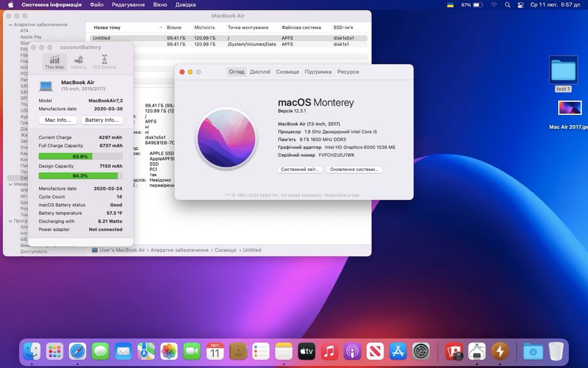
Task: Select the /System/Volumes/Data volume row
Action: pos(228,44)
